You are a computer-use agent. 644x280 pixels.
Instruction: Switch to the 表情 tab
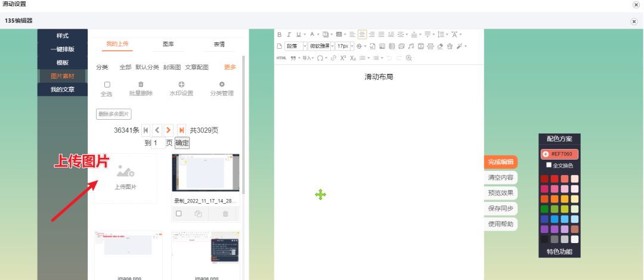coord(219,44)
